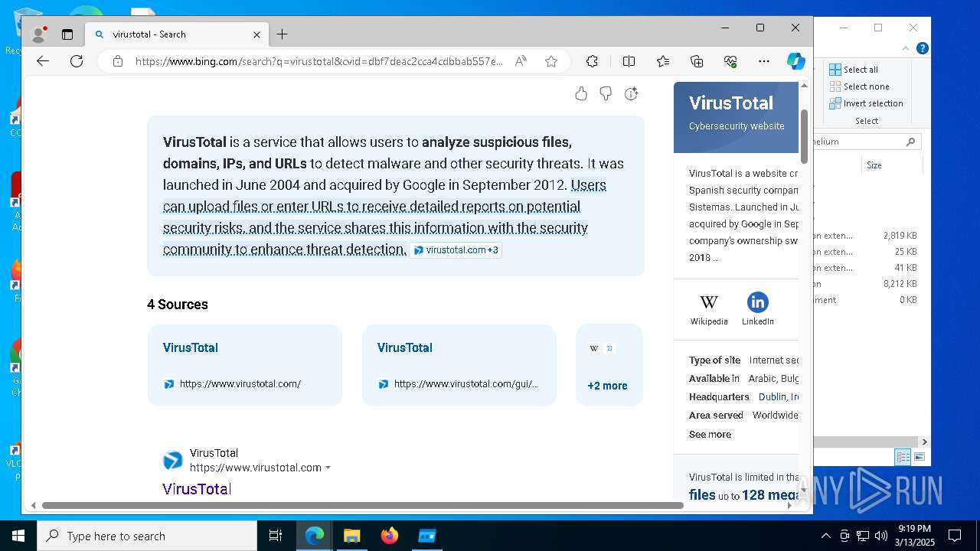Select the 8,212 KB file row
The image size is (980, 551).
tap(867, 284)
